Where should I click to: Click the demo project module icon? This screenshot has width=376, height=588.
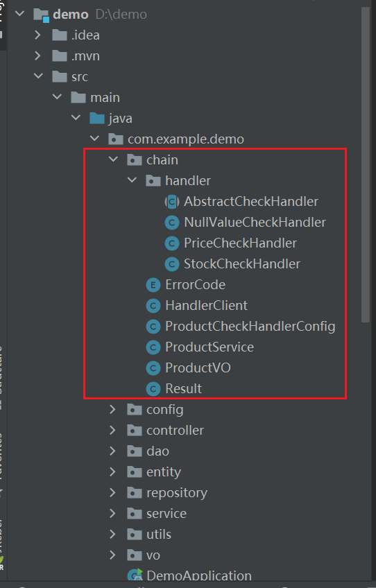(42, 15)
